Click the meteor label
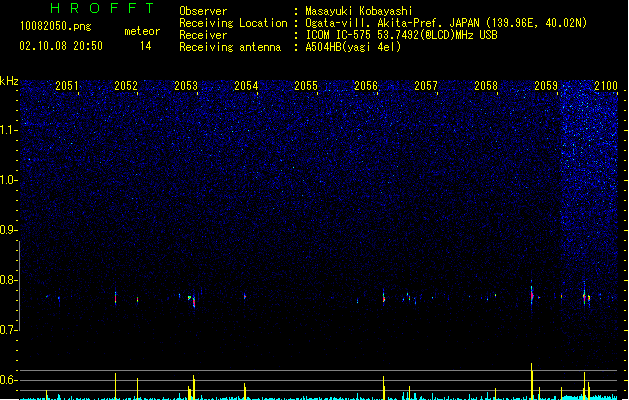The height and width of the screenshot is (400, 629). (x=142, y=31)
